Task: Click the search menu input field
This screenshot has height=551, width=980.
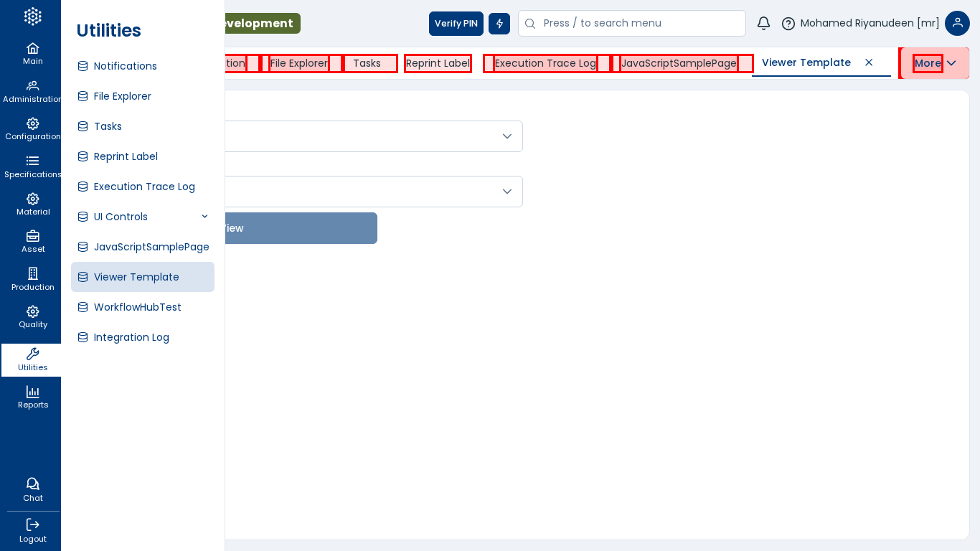Action: pyautogui.click(x=639, y=24)
